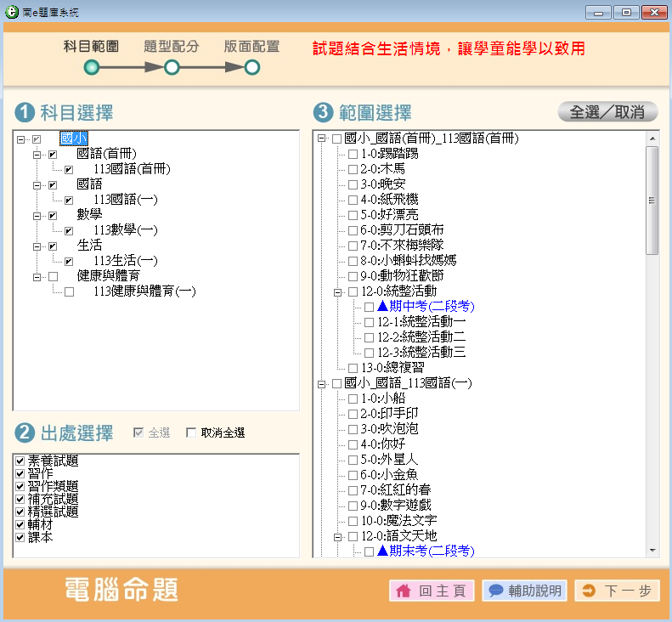Screen dimensions: 672x622
Task: Check the 6-0:剪刀石頭布 checkbox
Action: pyautogui.click(x=353, y=230)
